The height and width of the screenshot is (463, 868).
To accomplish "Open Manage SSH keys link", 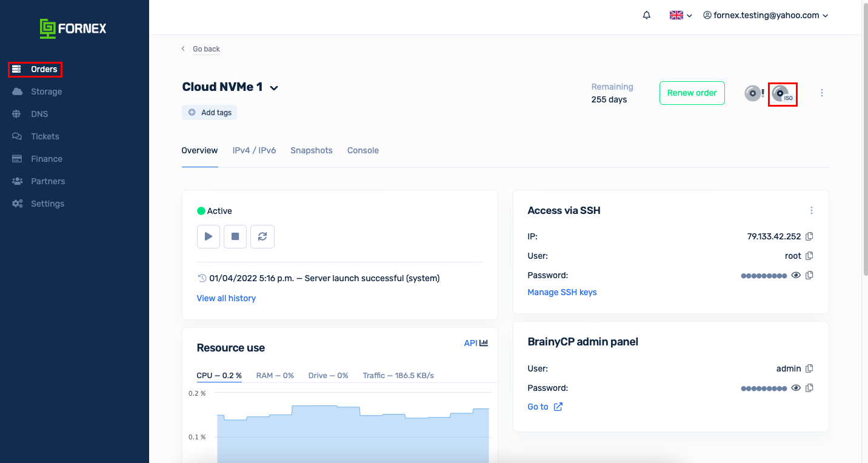I will coord(562,292).
